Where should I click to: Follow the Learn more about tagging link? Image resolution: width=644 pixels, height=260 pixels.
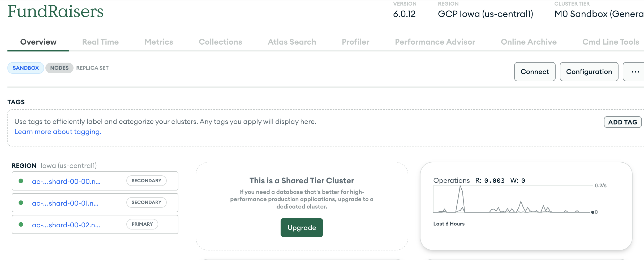pos(58,132)
